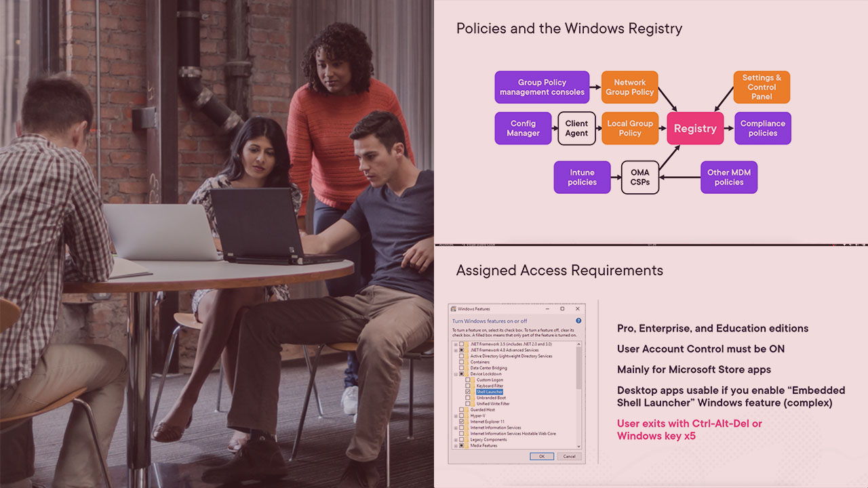Click the Shell Launcher folder icon
Viewport: 868px width, 488px height.
pyautogui.click(x=473, y=392)
